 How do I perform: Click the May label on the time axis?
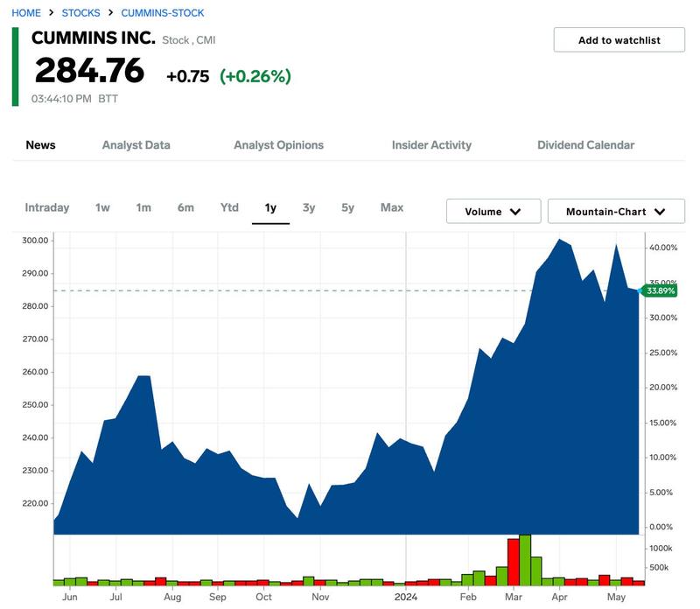coord(616,598)
